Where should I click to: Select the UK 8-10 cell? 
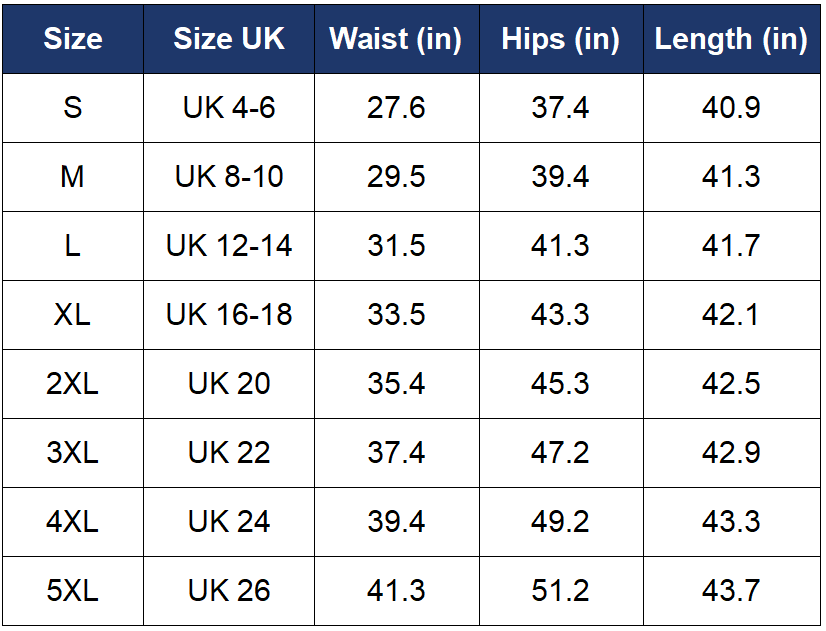point(229,177)
